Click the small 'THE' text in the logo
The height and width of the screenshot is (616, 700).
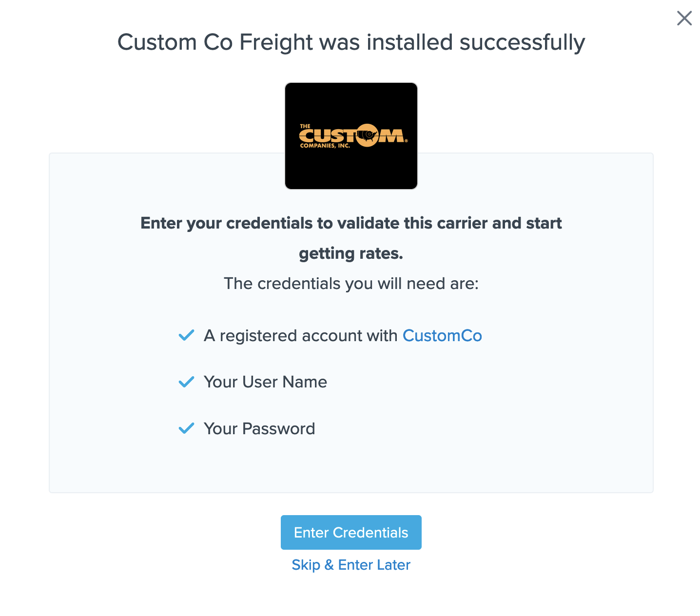(305, 126)
